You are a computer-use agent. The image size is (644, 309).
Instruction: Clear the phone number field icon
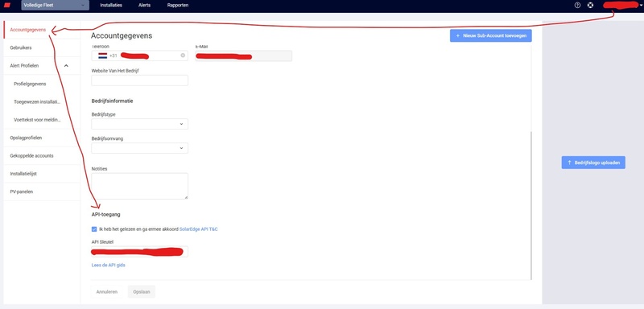[x=183, y=56]
